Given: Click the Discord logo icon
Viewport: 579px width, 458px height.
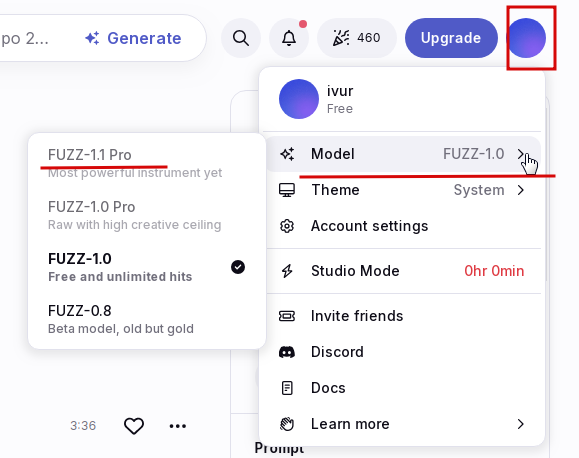Looking at the screenshot, I should (x=287, y=352).
